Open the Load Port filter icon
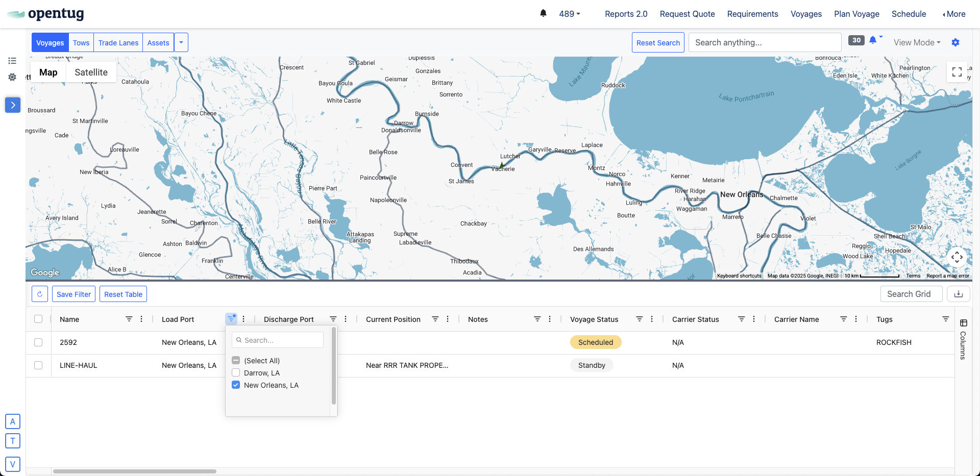The image size is (980, 476). point(231,319)
